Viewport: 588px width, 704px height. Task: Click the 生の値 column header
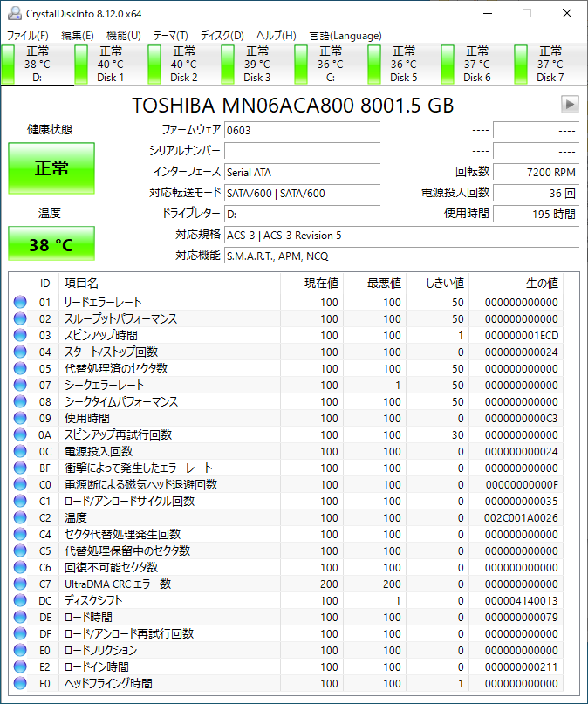(x=516, y=283)
